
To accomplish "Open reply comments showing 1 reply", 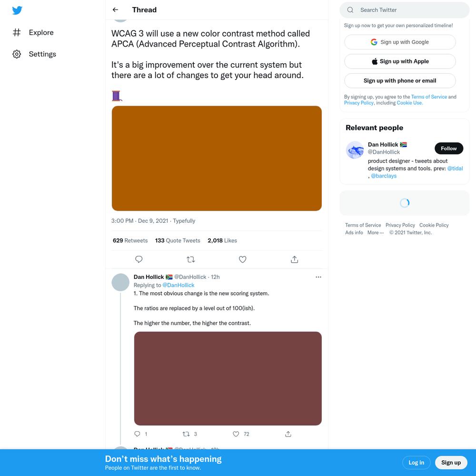I will (x=140, y=434).
